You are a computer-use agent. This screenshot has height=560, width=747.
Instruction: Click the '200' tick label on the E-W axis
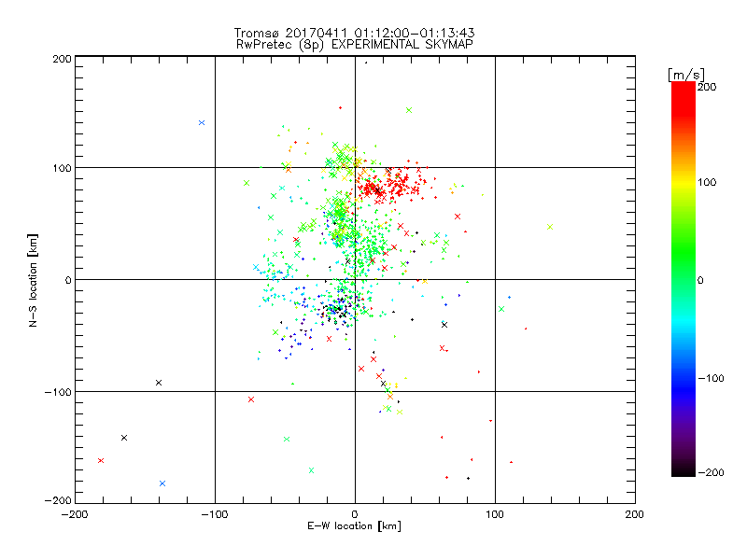point(635,514)
